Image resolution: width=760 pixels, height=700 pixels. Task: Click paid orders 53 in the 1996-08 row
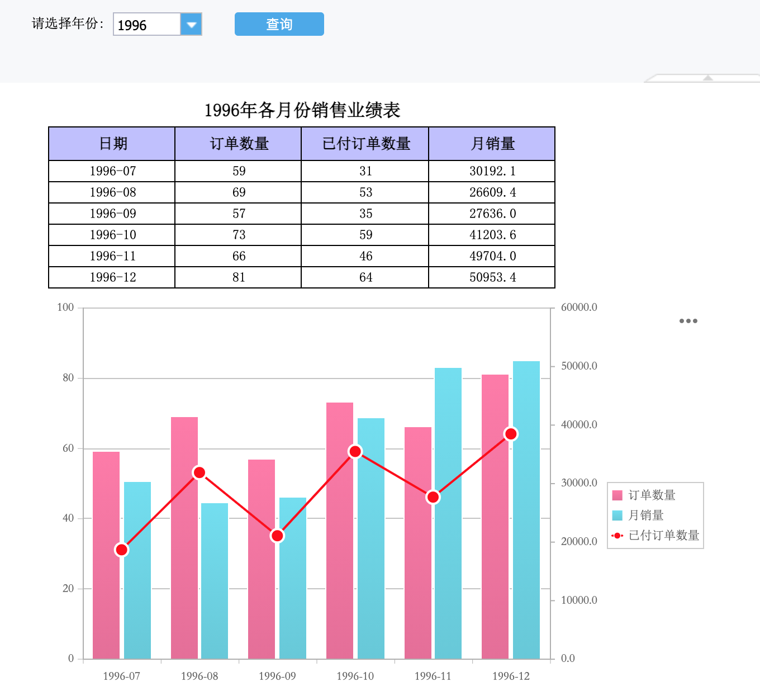pyautogui.click(x=365, y=192)
